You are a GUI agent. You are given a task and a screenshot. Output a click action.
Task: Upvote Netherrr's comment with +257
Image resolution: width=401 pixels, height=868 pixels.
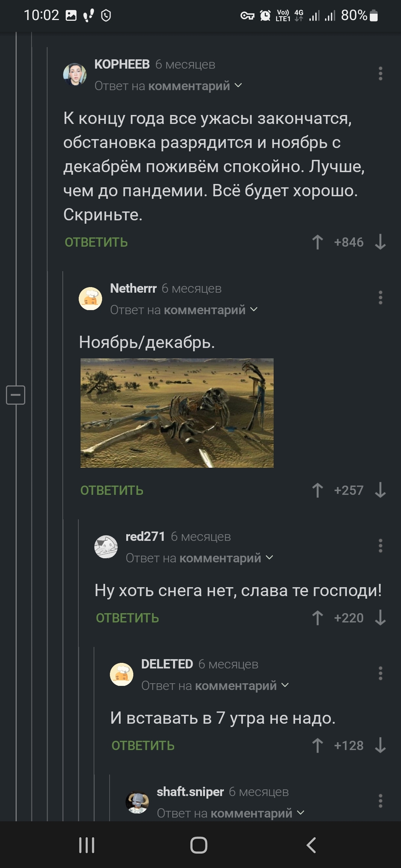pyautogui.click(x=317, y=490)
